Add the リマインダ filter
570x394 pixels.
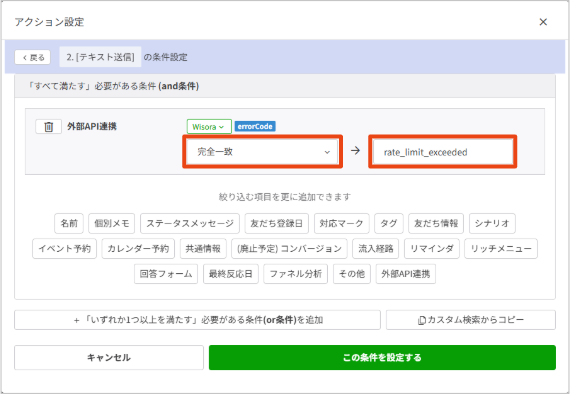[432, 249]
